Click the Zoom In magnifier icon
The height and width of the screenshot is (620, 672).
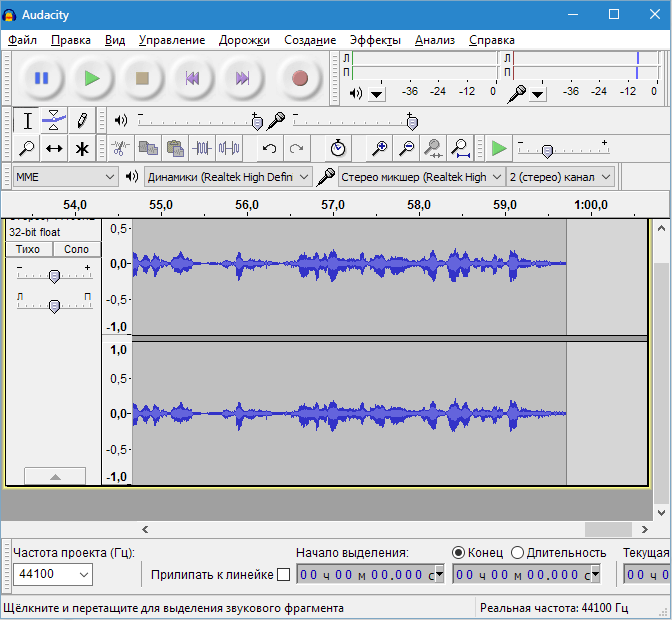tap(380, 149)
